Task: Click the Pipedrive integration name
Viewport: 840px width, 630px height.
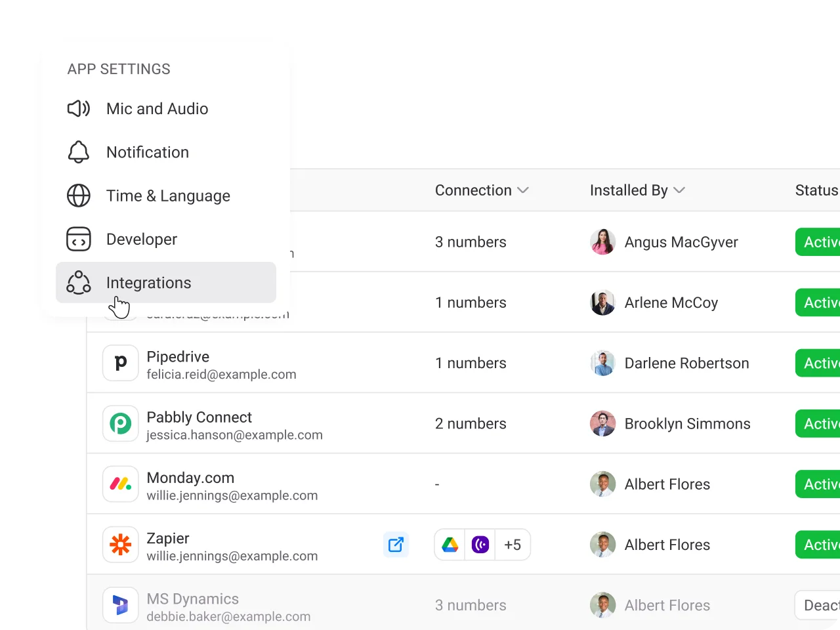Action: pos(178,356)
